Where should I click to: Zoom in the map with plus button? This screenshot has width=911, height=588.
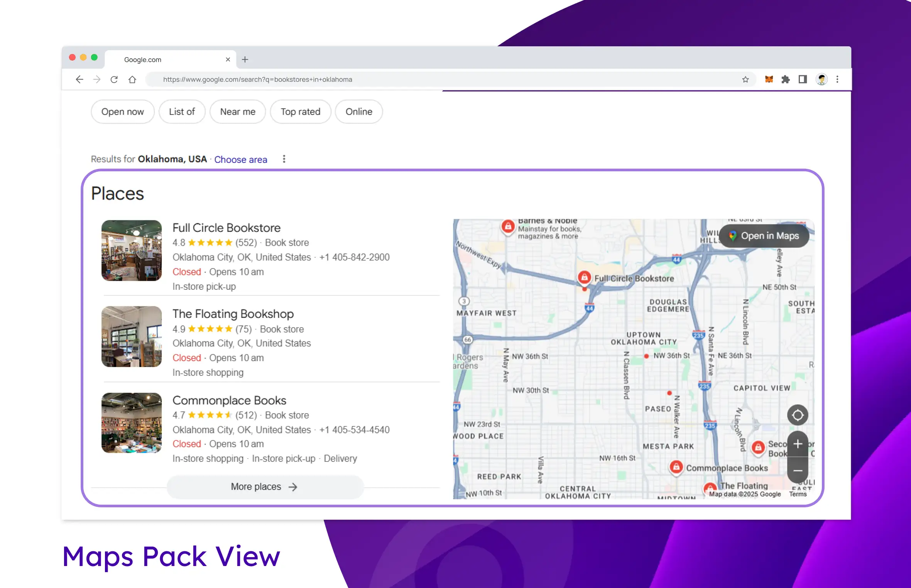tap(798, 444)
